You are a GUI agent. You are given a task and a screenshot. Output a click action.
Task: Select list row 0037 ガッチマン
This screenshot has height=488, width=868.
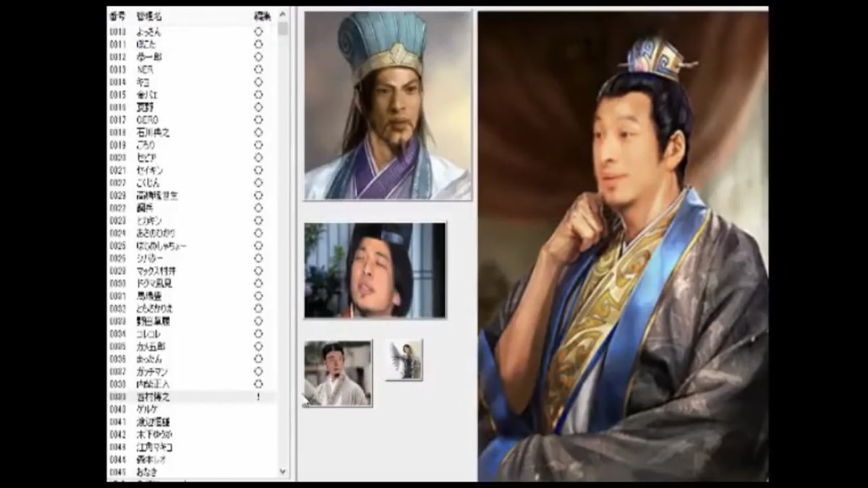192,371
